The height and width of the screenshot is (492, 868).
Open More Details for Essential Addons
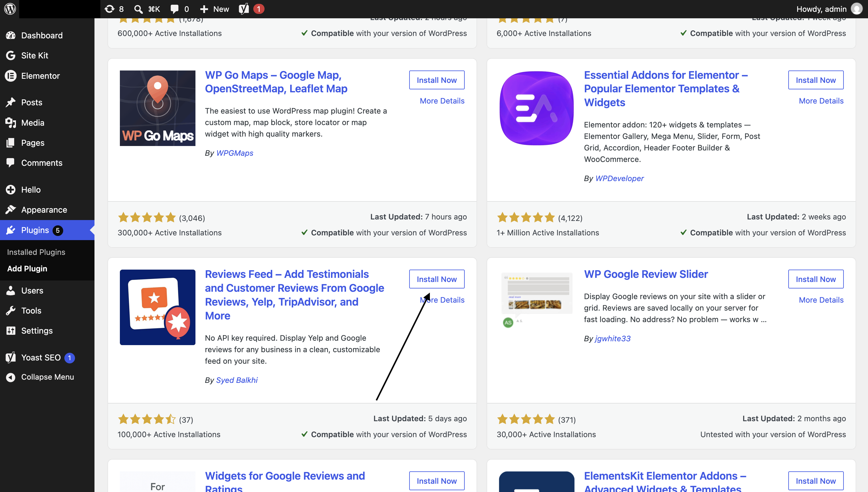click(821, 101)
